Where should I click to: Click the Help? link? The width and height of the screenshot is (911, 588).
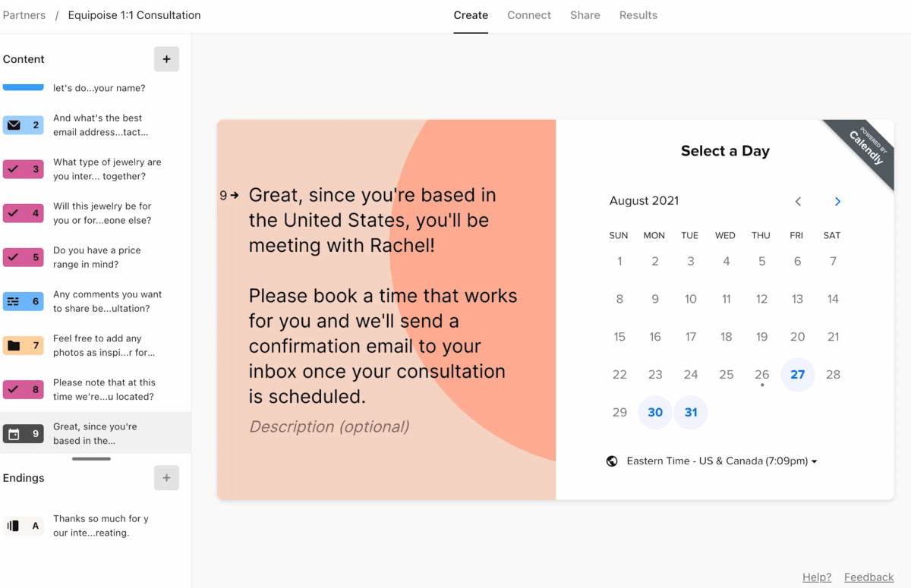(817, 577)
